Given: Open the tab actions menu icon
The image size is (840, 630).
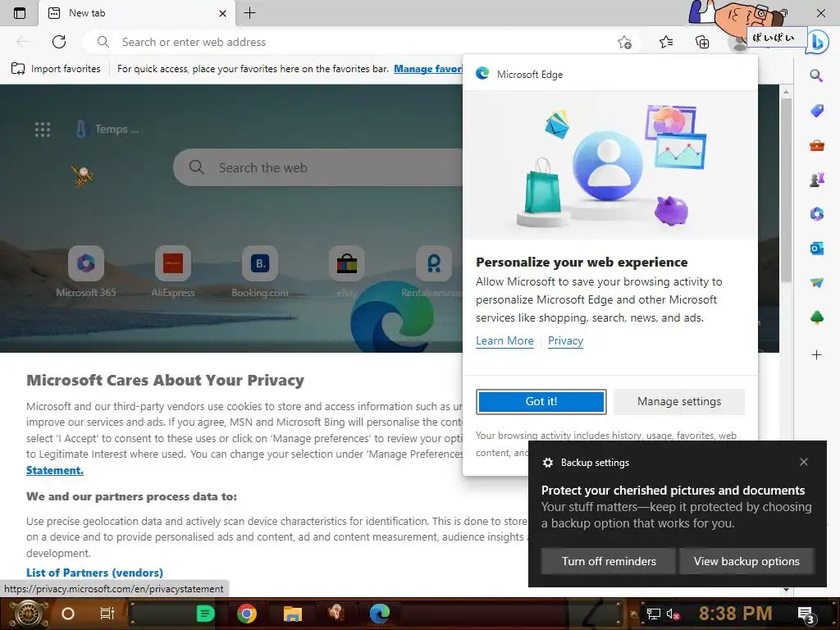Looking at the screenshot, I should tap(20, 13).
